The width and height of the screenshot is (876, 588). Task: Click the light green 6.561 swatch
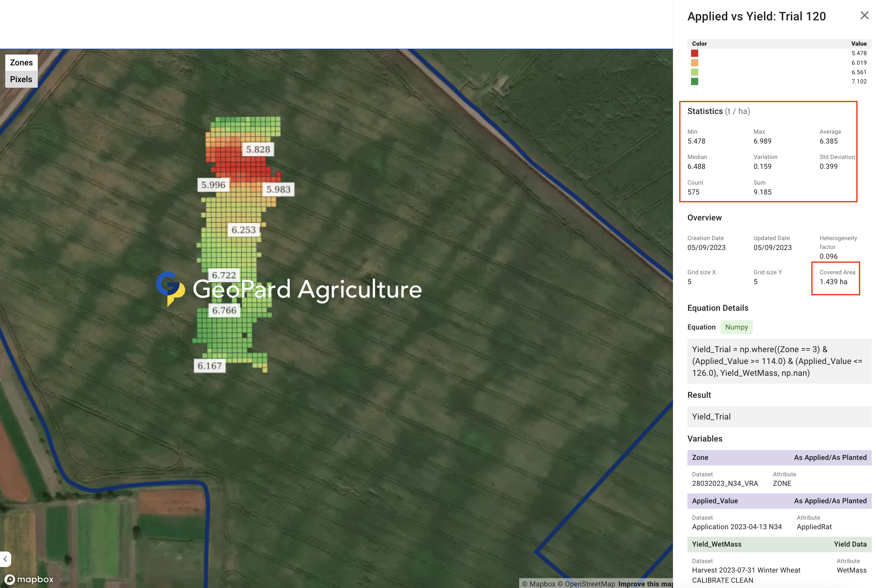pos(695,72)
